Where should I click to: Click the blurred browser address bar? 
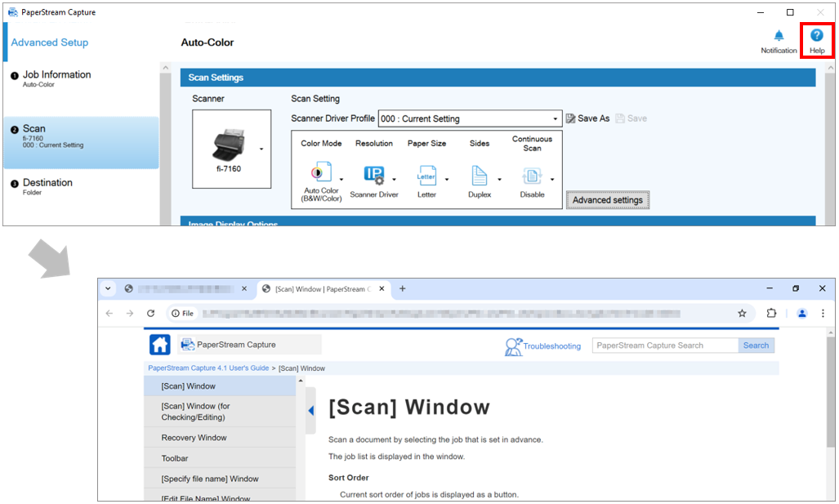click(x=441, y=314)
